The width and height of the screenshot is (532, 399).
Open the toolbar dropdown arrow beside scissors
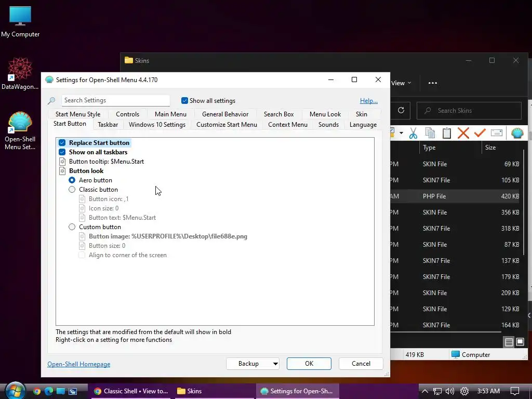tap(401, 133)
